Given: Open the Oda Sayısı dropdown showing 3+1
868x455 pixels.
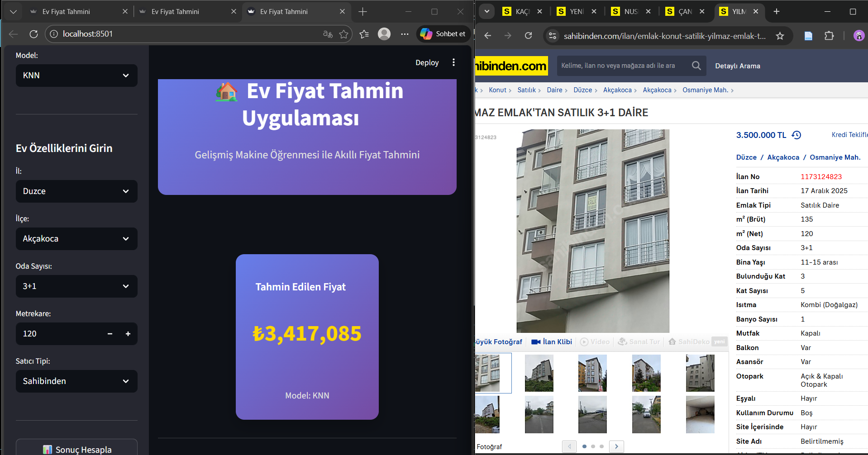Looking at the screenshot, I should 76,286.
